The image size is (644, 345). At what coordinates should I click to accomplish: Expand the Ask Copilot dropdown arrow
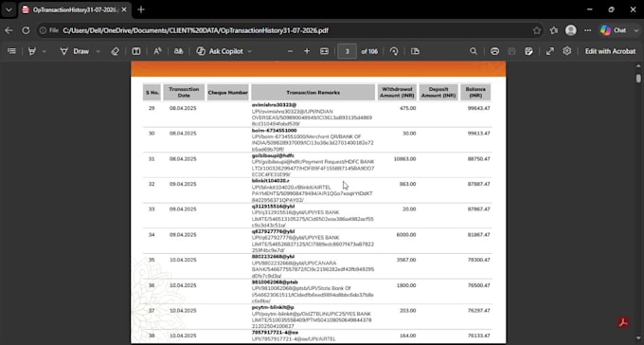click(x=249, y=51)
